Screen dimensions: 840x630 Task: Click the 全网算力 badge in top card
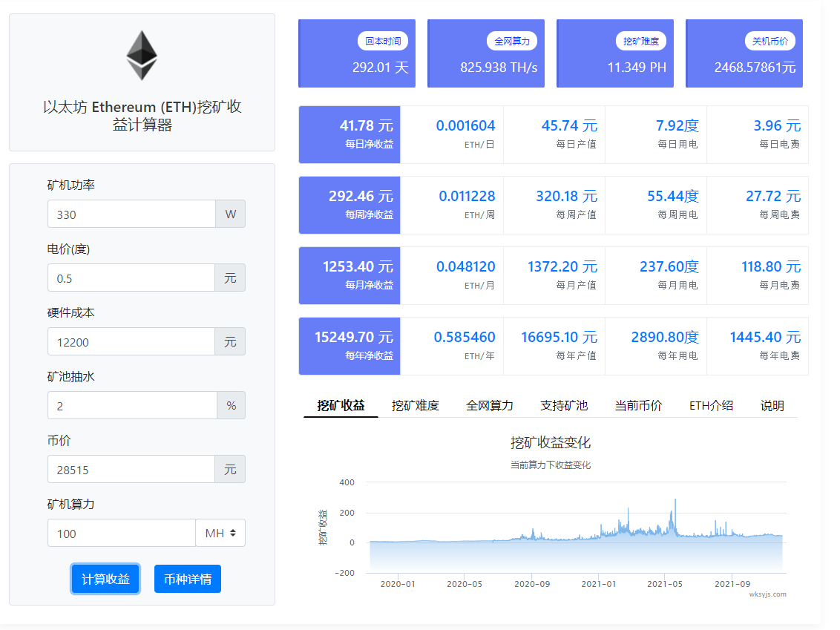point(512,42)
